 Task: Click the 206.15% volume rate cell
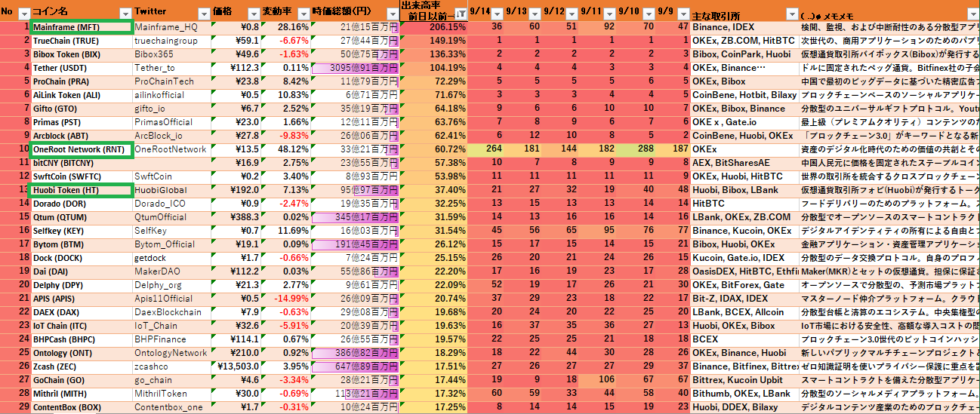click(x=433, y=27)
